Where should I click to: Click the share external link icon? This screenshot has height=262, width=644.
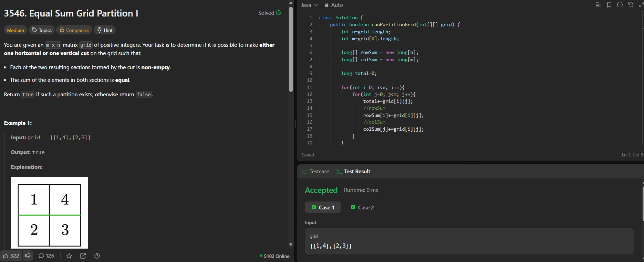point(83,256)
